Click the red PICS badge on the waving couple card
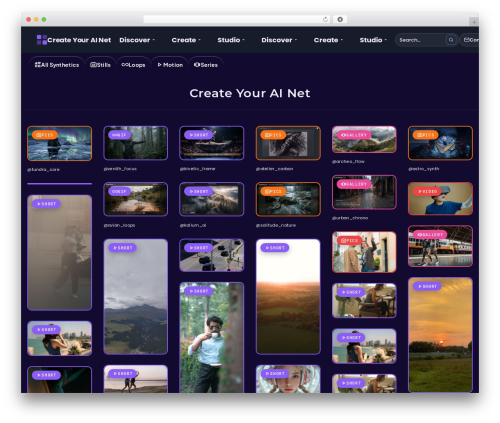Viewport: 500px width, 423px height. (349, 240)
